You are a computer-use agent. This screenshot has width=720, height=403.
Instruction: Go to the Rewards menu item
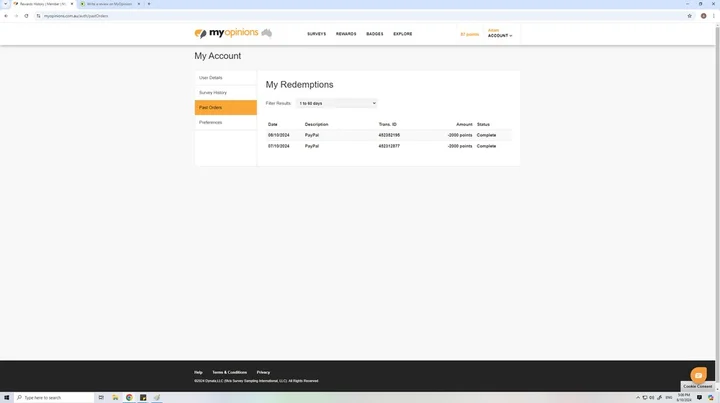pyautogui.click(x=346, y=34)
